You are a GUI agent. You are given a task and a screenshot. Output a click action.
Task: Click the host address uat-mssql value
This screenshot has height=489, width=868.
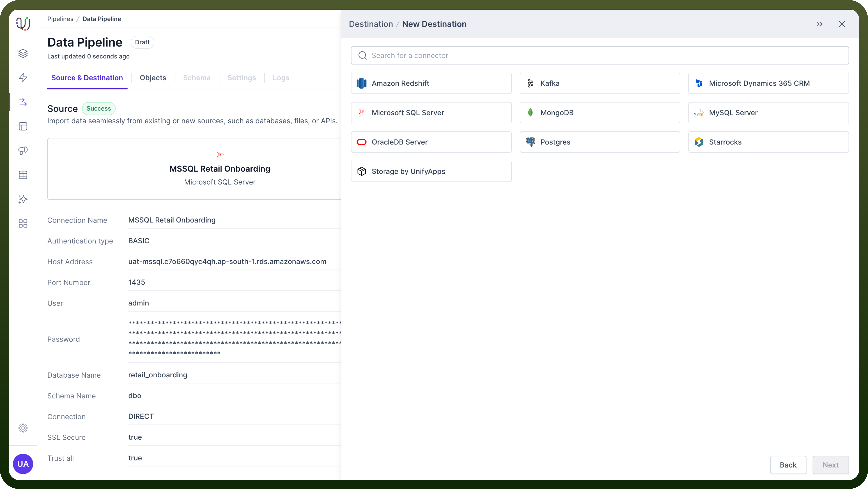[x=227, y=262]
